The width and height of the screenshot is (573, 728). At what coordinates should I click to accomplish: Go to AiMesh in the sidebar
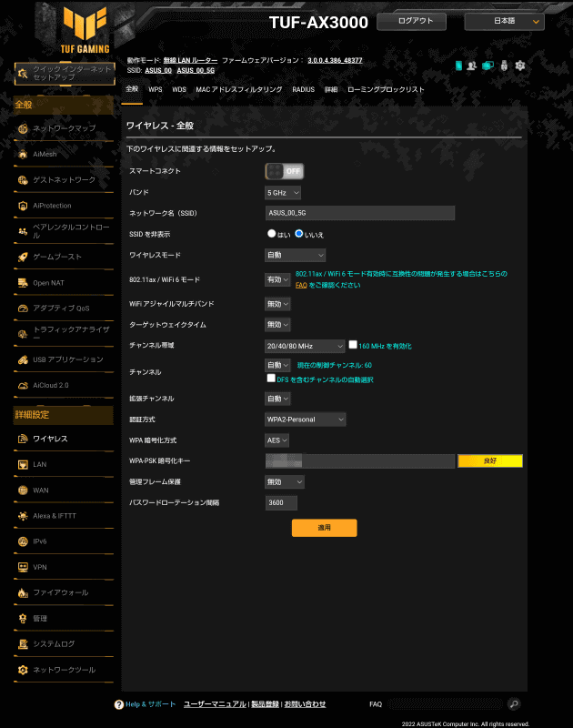(64, 154)
